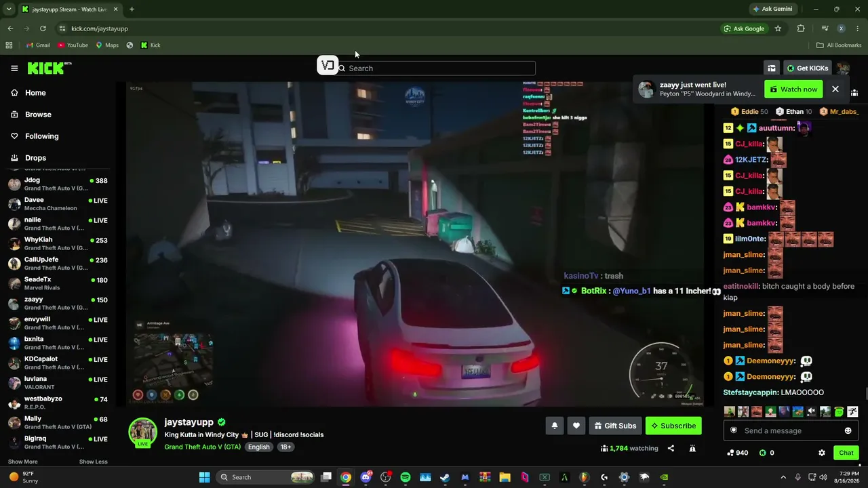Click jaystayupp streamer avatar
The height and width of the screenshot is (488, 868).
(143, 432)
